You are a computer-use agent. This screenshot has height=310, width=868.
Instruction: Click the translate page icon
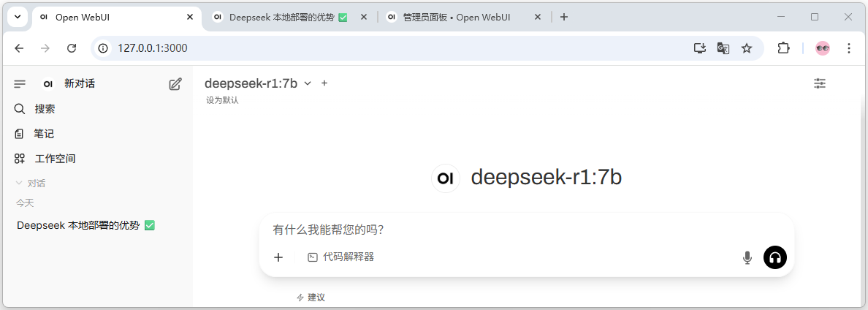pyautogui.click(x=723, y=48)
